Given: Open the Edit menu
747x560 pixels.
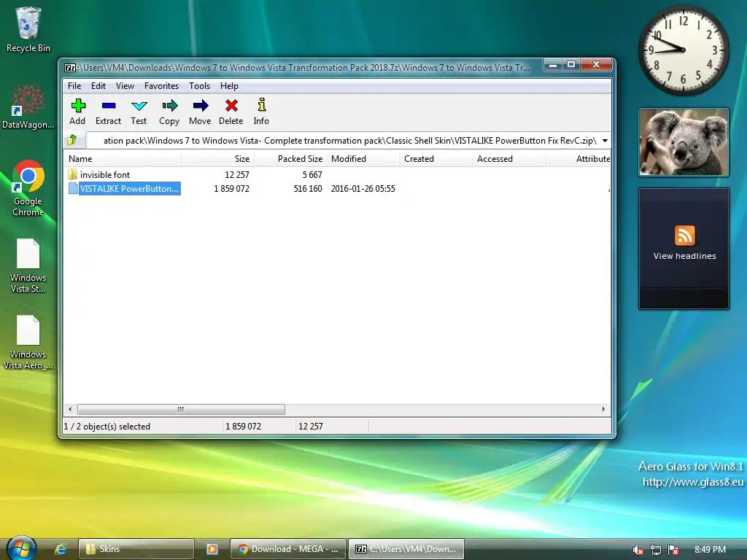Looking at the screenshot, I should (98, 86).
